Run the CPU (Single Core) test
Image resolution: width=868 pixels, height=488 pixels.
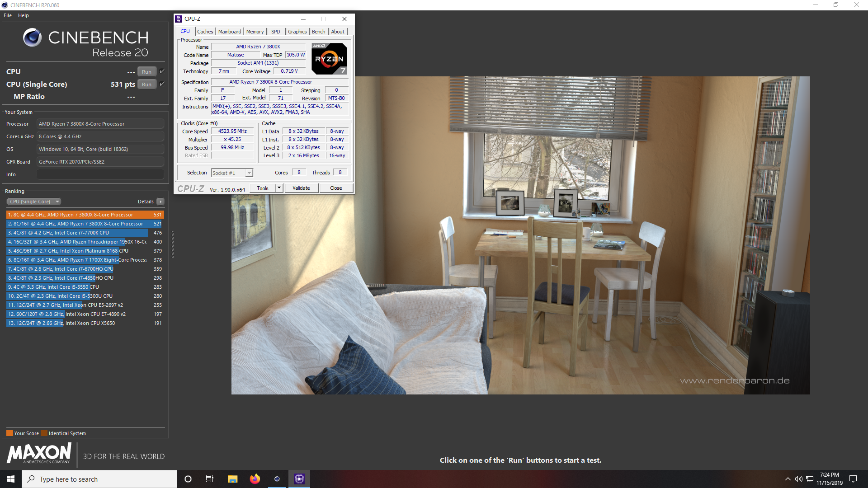tap(147, 84)
